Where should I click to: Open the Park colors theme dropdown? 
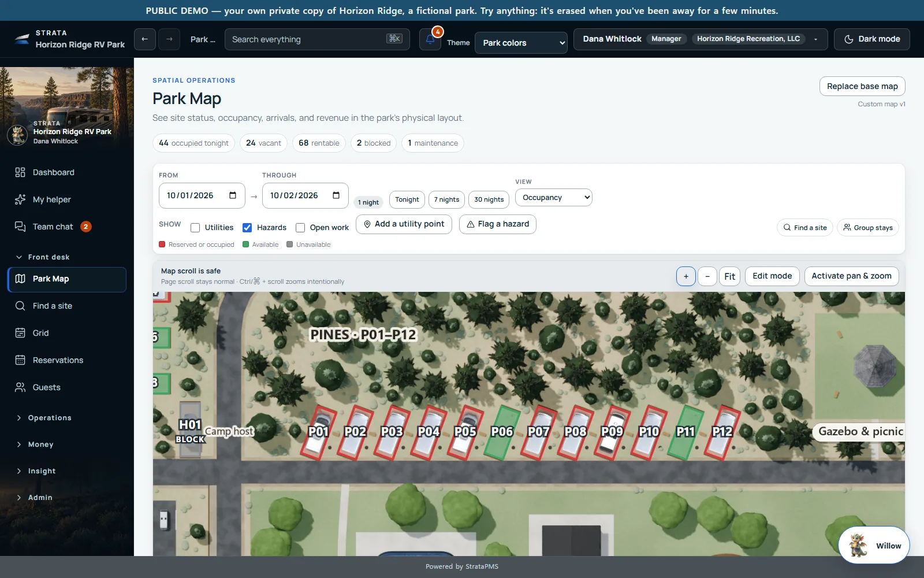(521, 43)
